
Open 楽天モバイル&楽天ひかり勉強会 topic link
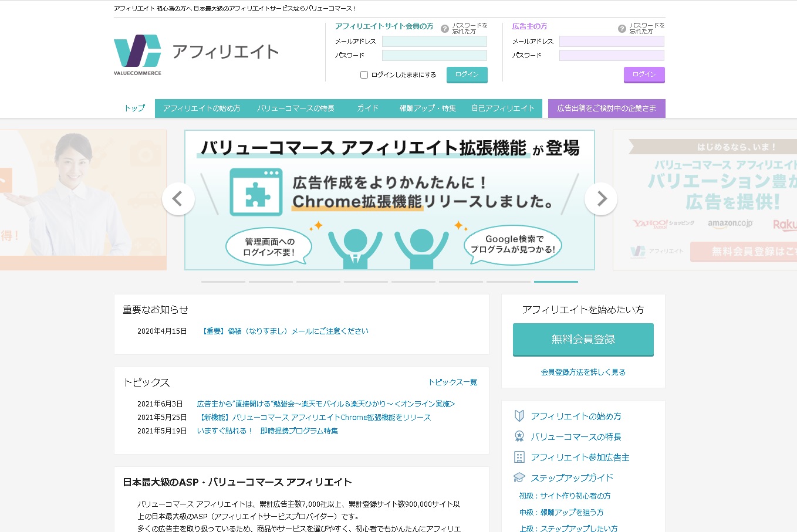pos(326,404)
